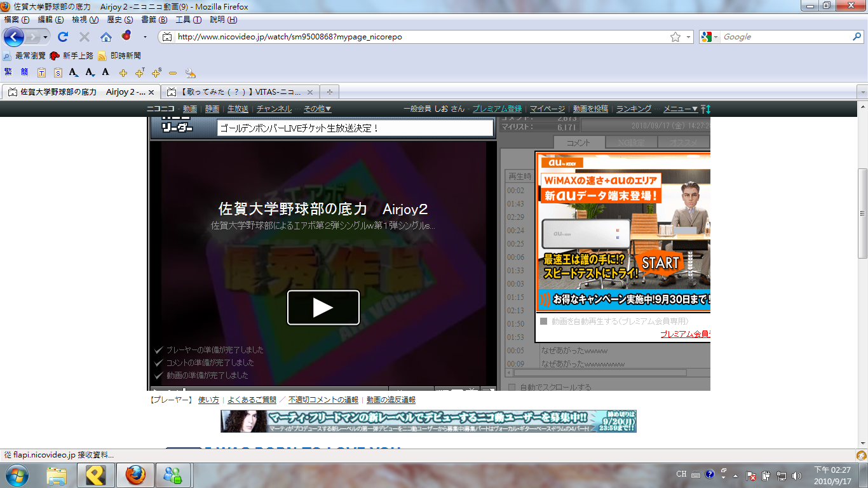Open the 動画を投稿 link
The image size is (868, 488).
[590, 109]
